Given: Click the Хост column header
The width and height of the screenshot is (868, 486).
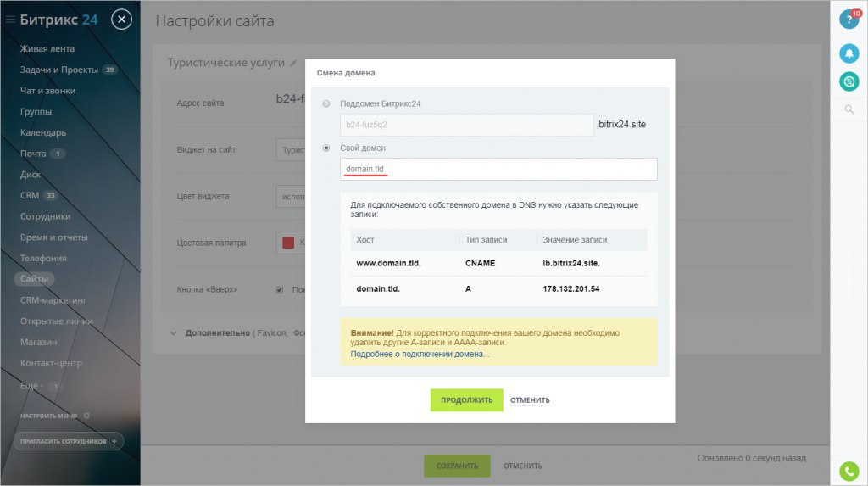Looking at the screenshot, I should point(365,240).
